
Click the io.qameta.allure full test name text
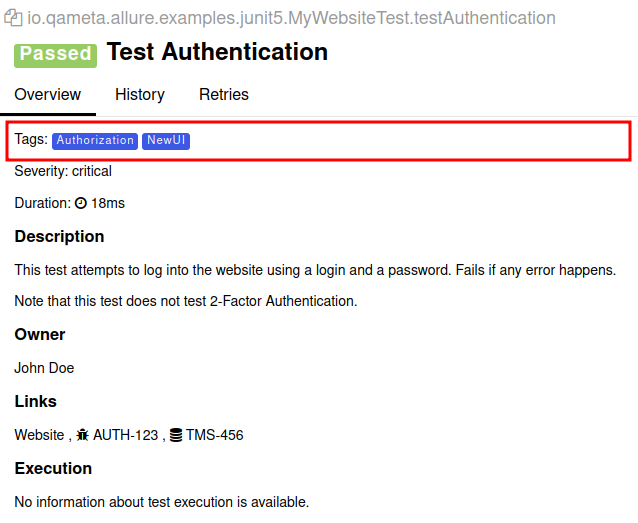click(x=291, y=18)
